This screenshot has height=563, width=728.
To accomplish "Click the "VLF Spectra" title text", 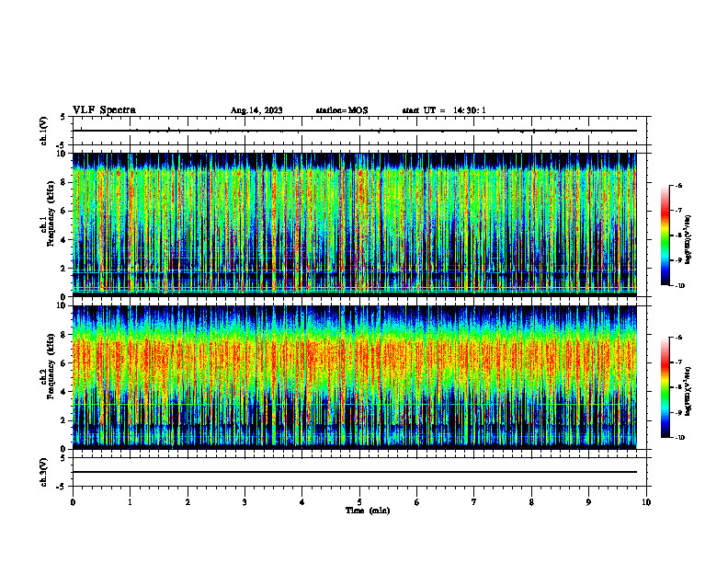I will (x=104, y=110).
